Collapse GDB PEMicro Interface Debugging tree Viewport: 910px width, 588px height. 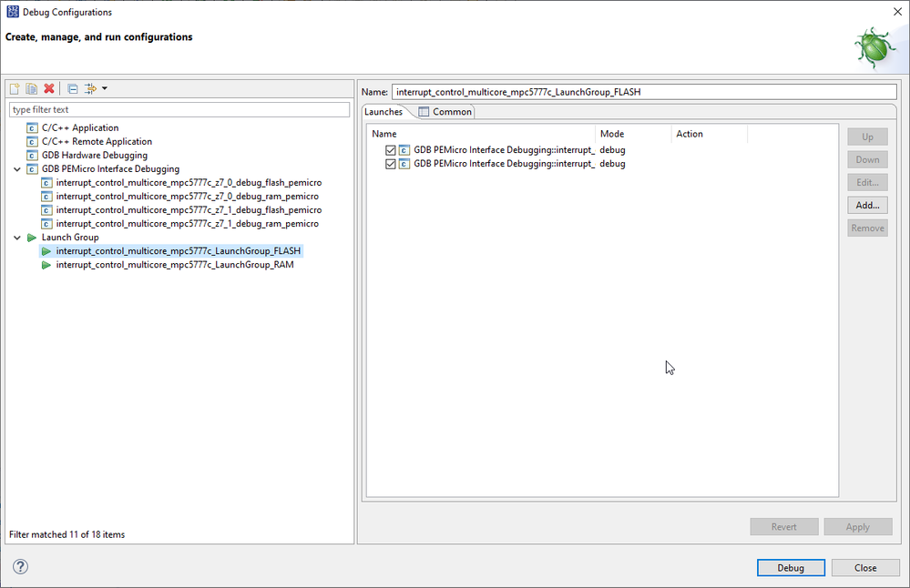pyautogui.click(x=17, y=169)
